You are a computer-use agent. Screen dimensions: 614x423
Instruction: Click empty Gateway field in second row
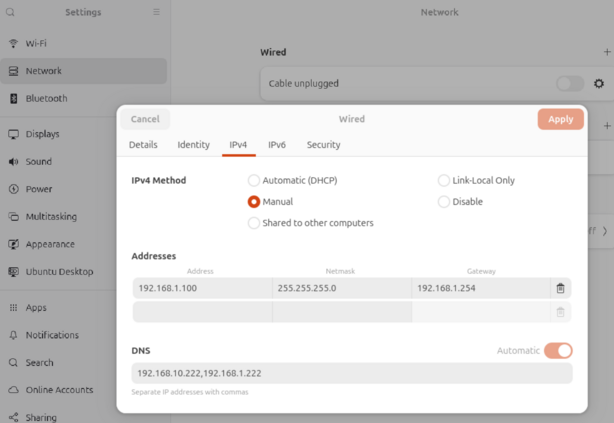tap(481, 312)
